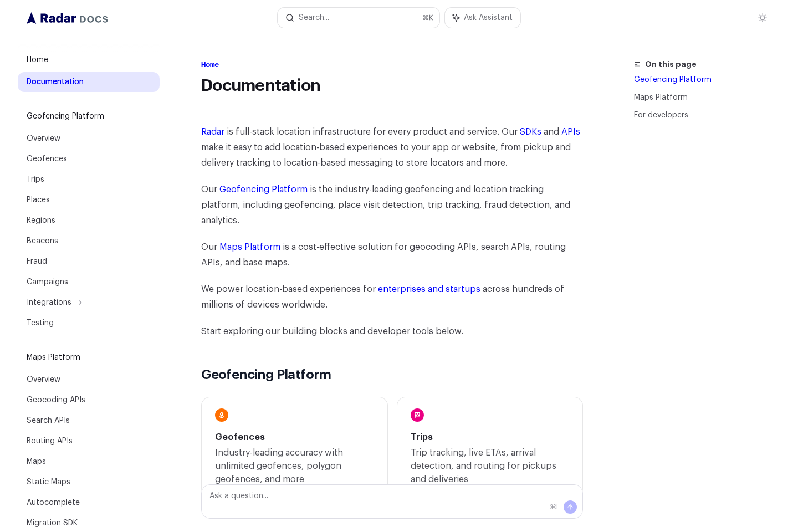Click the On this page list icon
798x532 pixels.
pos(637,64)
